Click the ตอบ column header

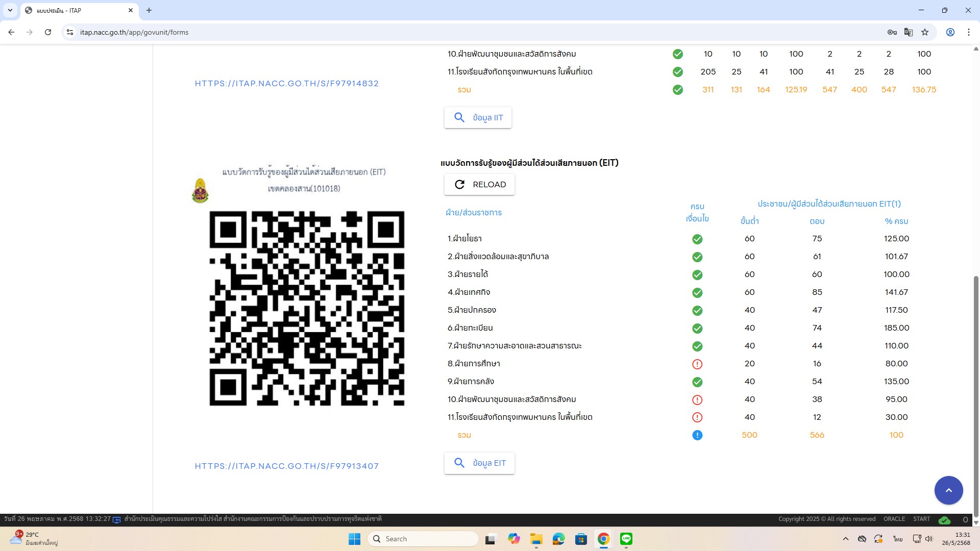(817, 221)
